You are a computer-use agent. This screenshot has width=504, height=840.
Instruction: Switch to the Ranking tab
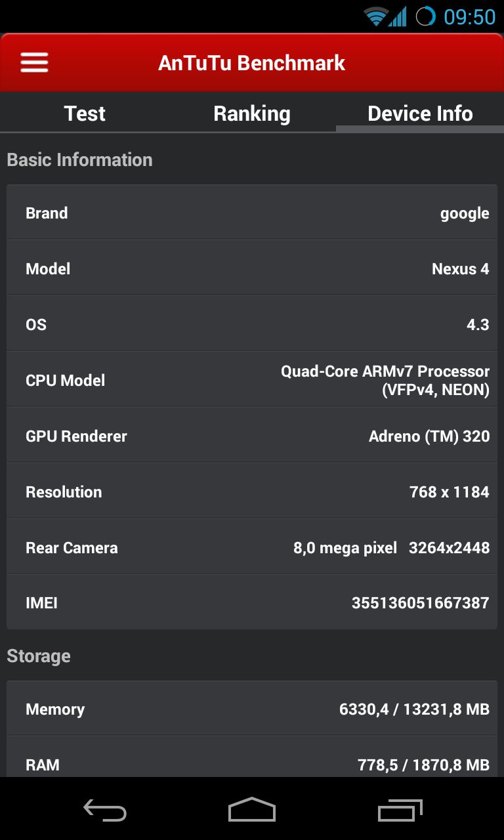pyautogui.click(x=252, y=114)
